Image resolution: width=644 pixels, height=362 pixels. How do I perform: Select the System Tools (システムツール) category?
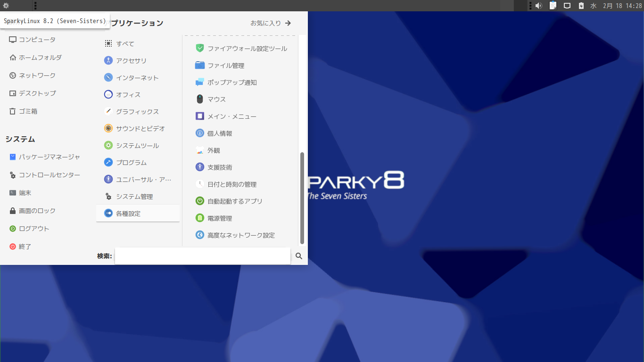[138, 146]
